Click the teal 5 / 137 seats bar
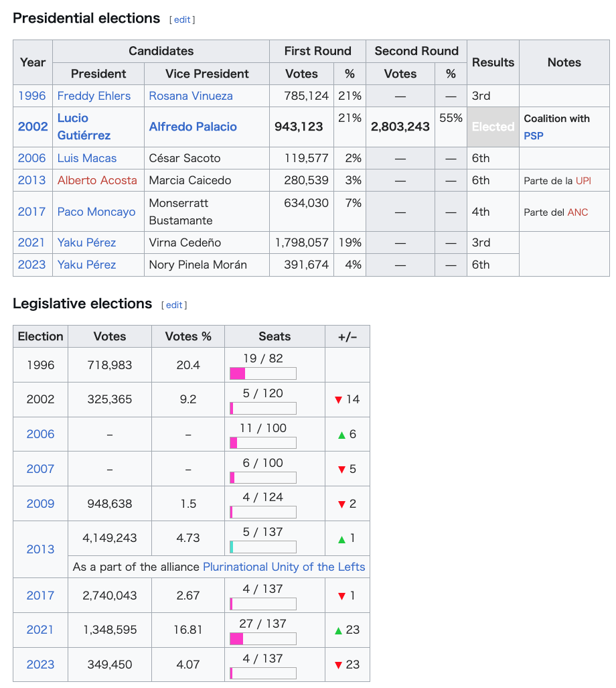Screen dimensions: 616x688 tap(262, 547)
